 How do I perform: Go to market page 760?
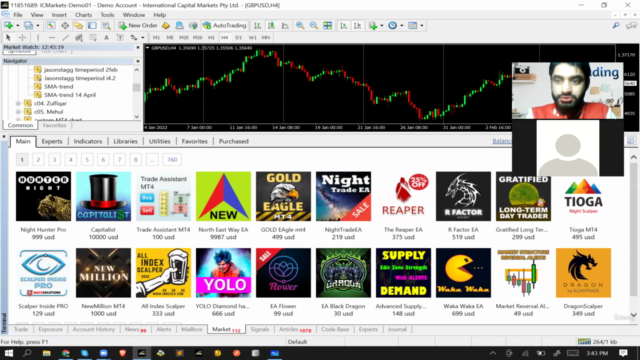coord(172,160)
